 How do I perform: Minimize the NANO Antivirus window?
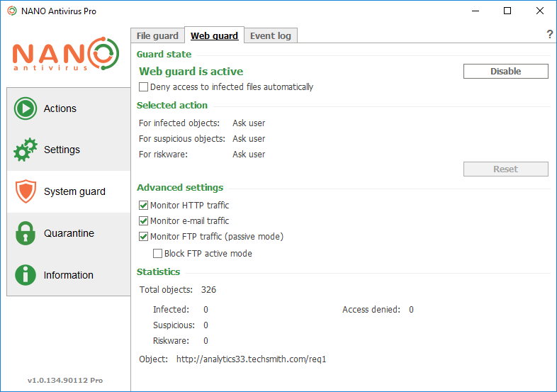476,11
